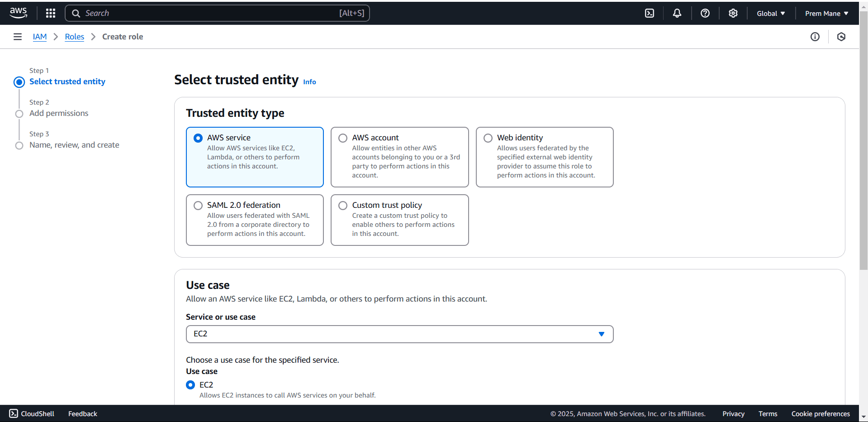The image size is (868, 422).
Task: Click the copyright Amazon Web Services text
Action: click(x=628, y=413)
